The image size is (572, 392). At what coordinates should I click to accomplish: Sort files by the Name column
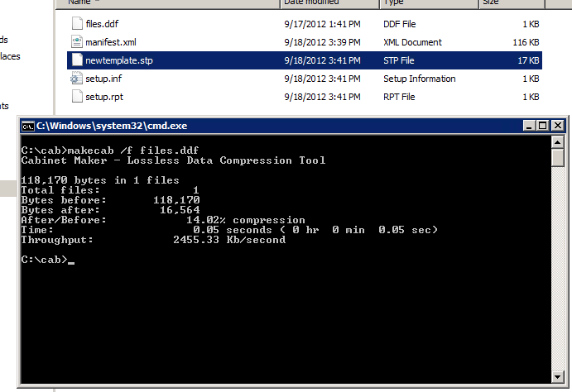pos(166,3)
